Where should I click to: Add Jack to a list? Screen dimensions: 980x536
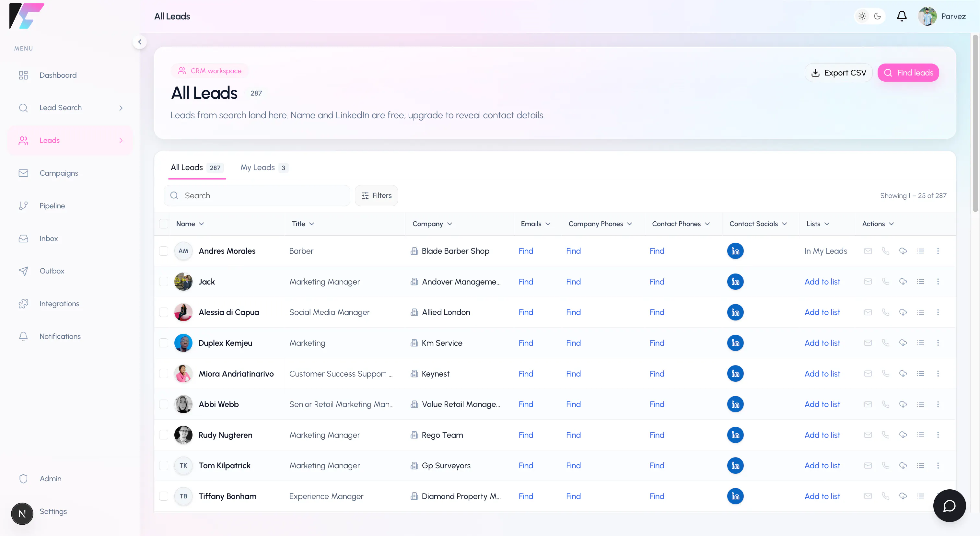click(x=822, y=282)
